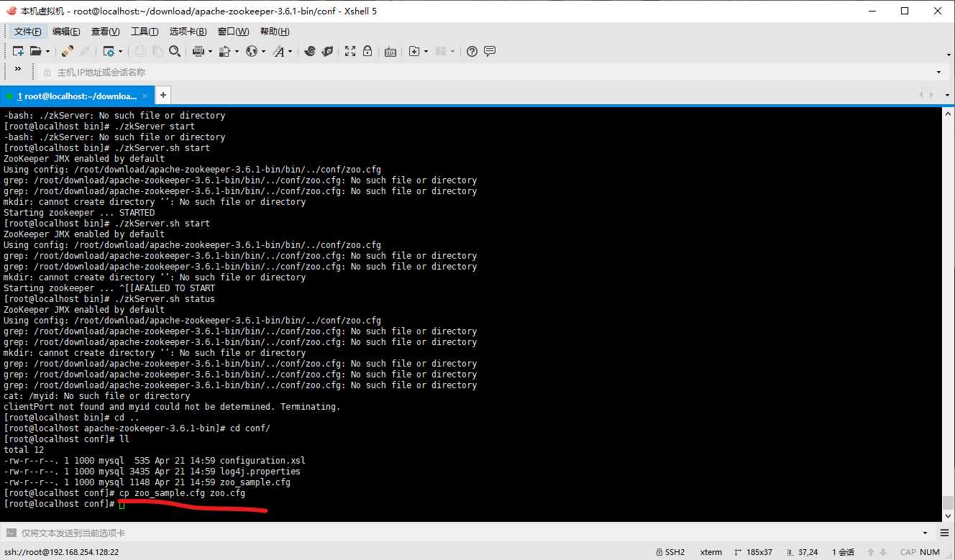The height and width of the screenshot is (560, 955).
Task: Click the Print icon
Action: [x=198, y=51]
